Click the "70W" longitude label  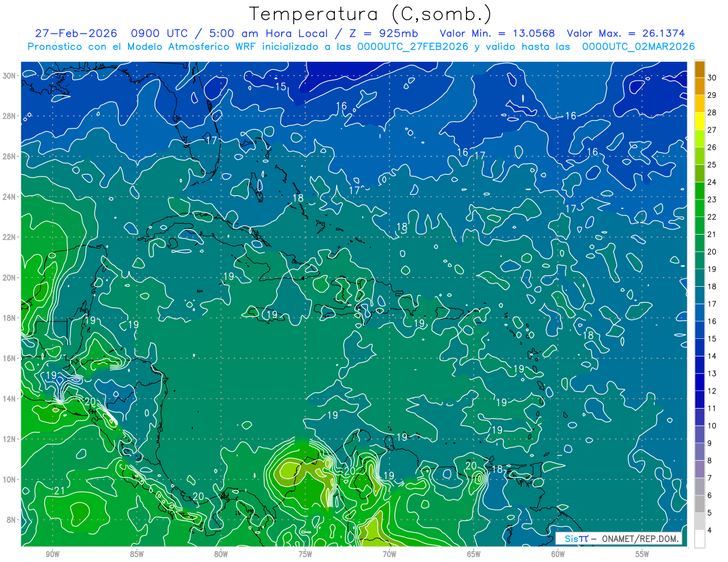point(389,554)
